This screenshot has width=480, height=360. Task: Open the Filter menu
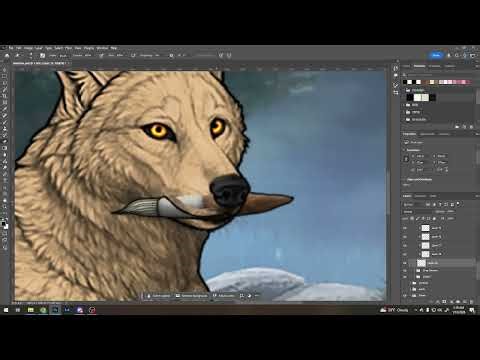point(68,48)
